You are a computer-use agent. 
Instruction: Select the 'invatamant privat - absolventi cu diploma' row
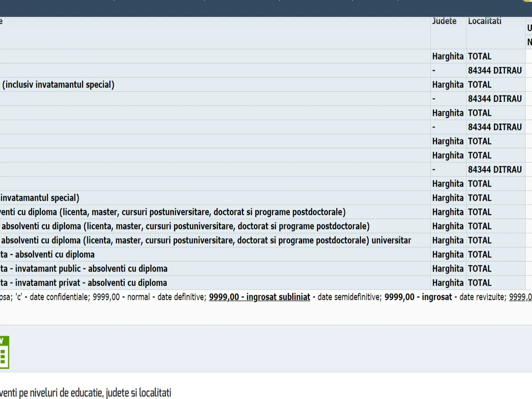(83, 283)
